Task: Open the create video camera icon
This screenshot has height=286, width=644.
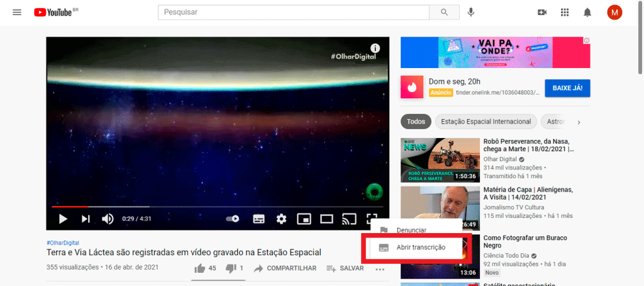Action: tap(542, 13)
